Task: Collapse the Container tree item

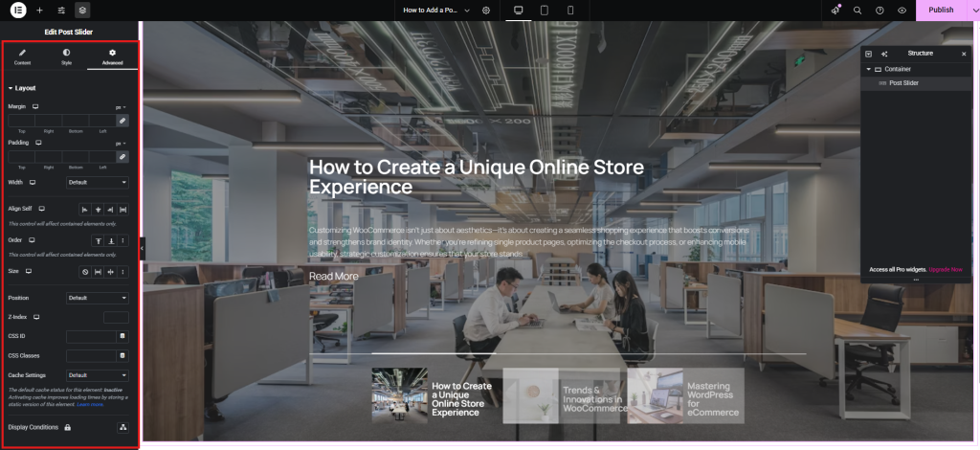Action: (x=868, y=70)
